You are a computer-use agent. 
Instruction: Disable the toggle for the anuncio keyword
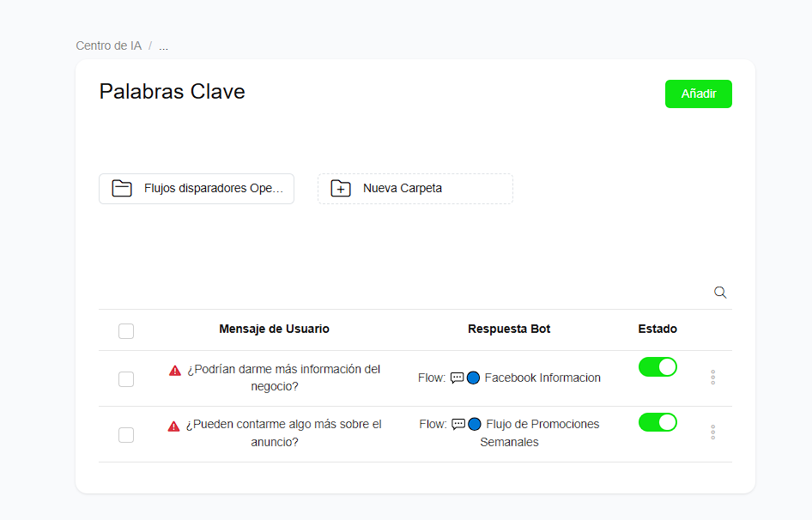pos(657,422)
